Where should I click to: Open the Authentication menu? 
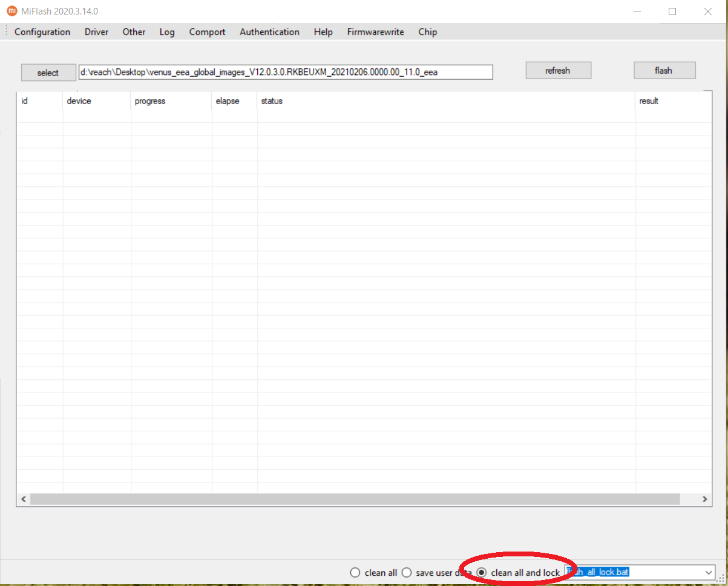[x=269, y=32]
